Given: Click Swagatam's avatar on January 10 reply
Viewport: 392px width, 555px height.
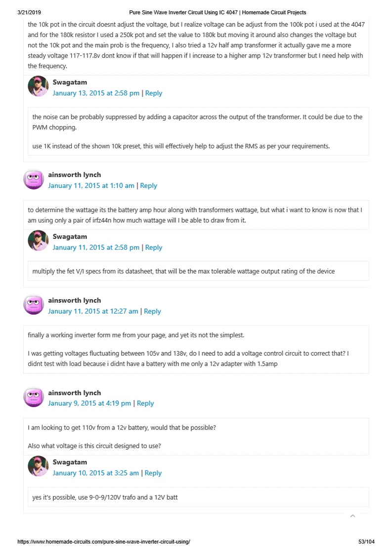Looking at the screenshot, I should point(38,466).
